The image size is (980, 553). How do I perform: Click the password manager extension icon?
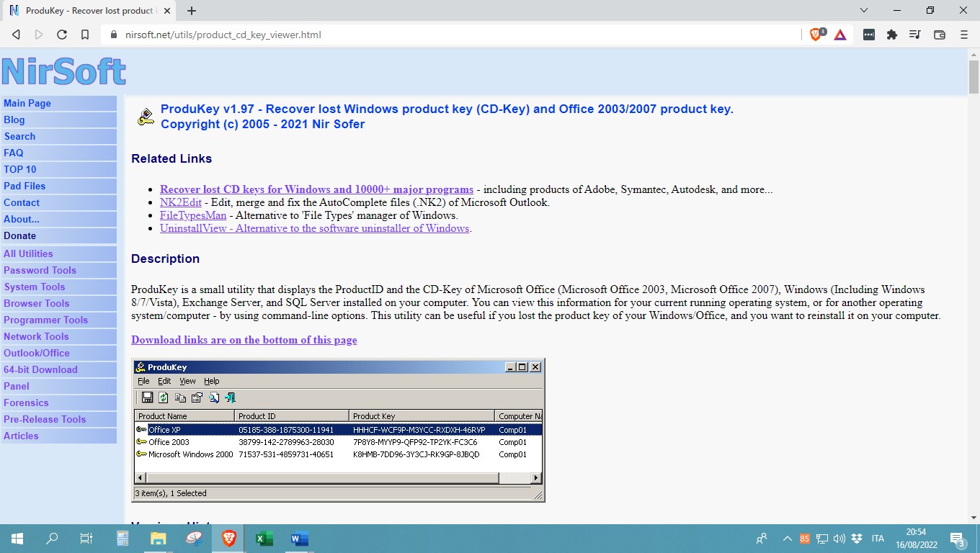(x=869, y=35)
